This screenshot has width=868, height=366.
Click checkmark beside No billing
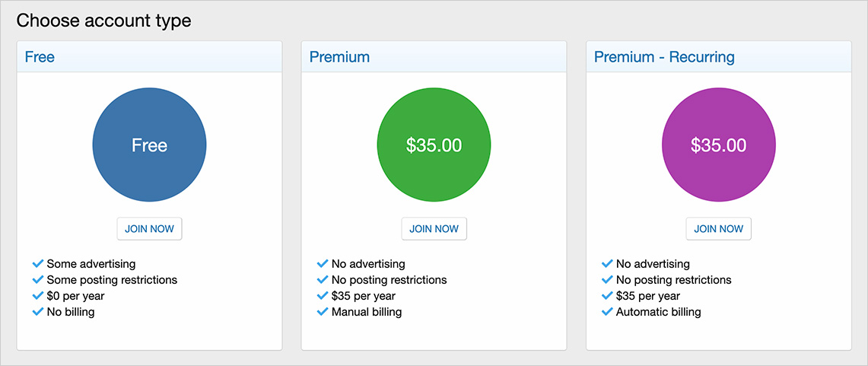click(38, 311)
